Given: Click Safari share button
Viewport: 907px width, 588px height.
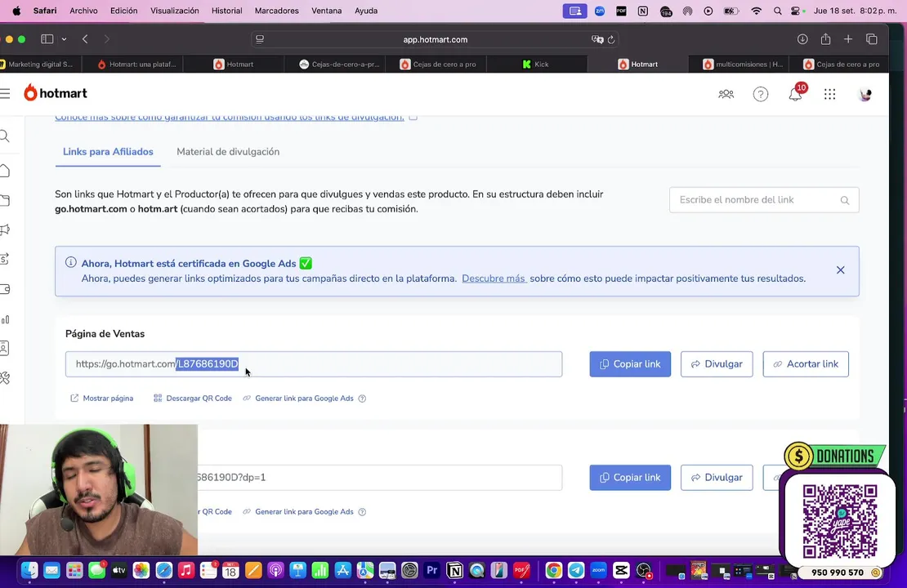Looking at the screenshot, I should (825, 38).
